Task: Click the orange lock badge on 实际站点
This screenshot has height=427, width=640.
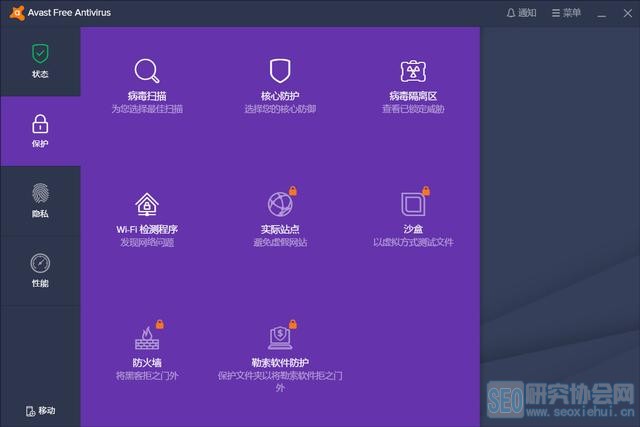Action: click(x=293, y=191)
